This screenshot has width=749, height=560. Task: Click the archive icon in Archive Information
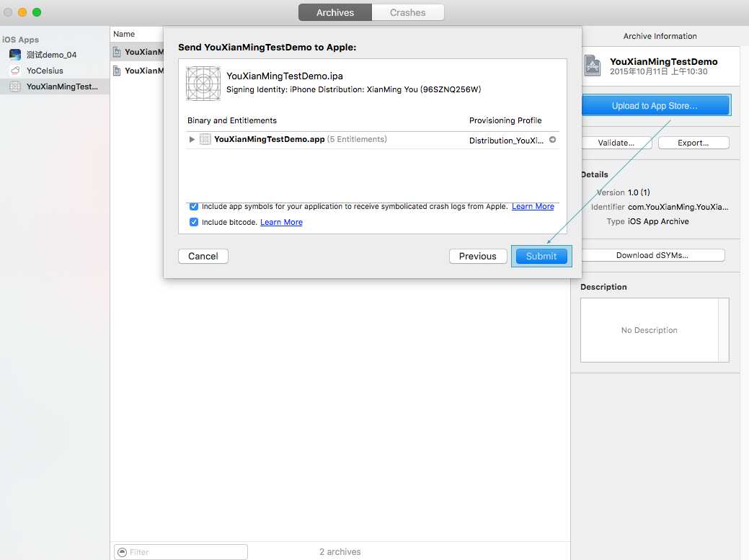(x=593, y=66)
